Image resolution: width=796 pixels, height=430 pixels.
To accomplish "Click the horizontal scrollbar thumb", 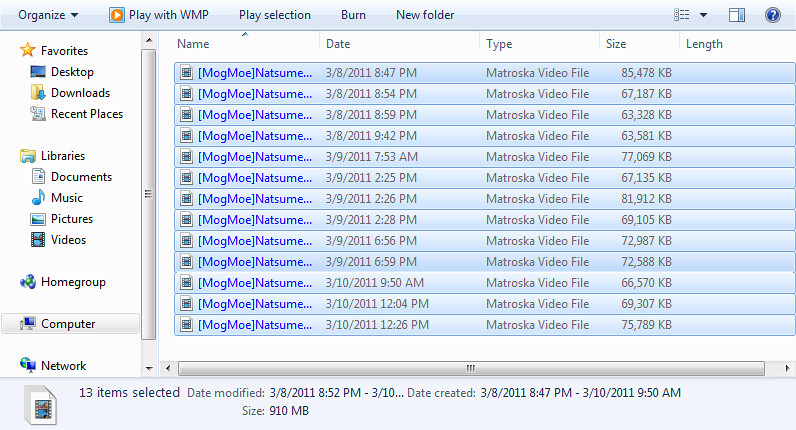I will tap(471, 368).
